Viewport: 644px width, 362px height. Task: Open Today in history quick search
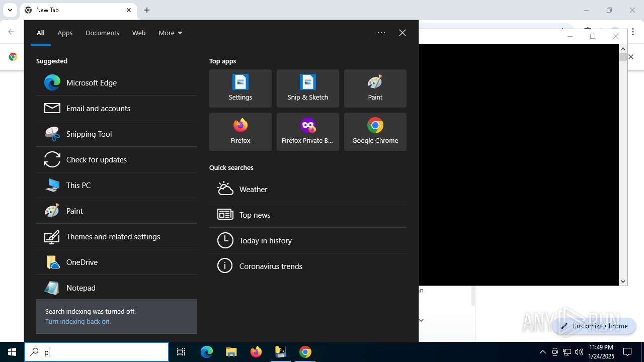pyautogui.click(x=308, y=240)
